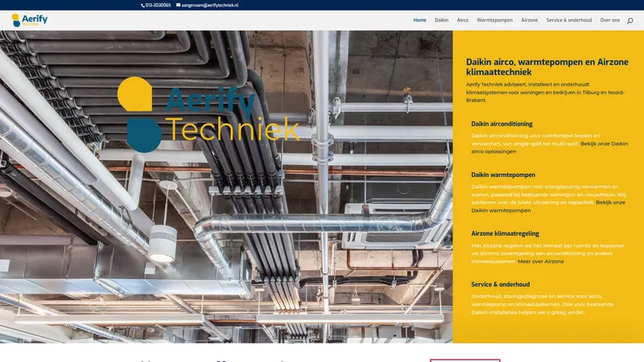644x362 pixels.
Task: Click the phone icon in top bar
Action: [142, 6]
